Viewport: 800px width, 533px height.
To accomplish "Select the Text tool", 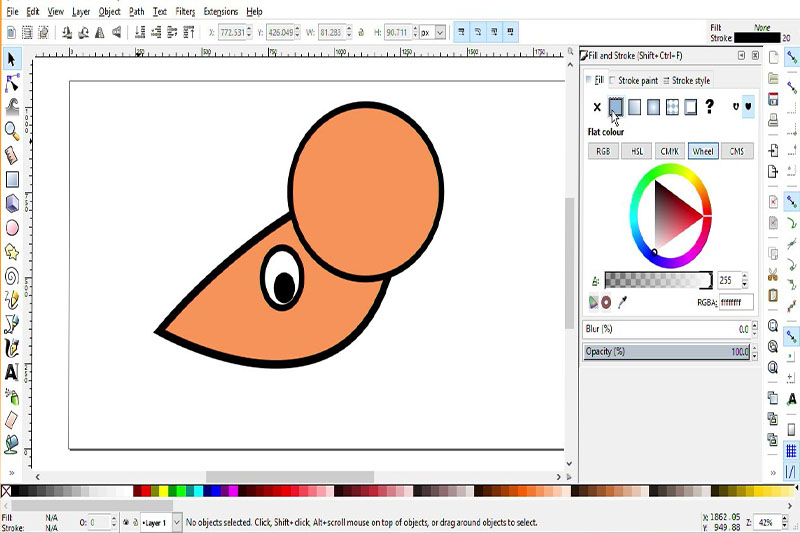I will point(12,371).
